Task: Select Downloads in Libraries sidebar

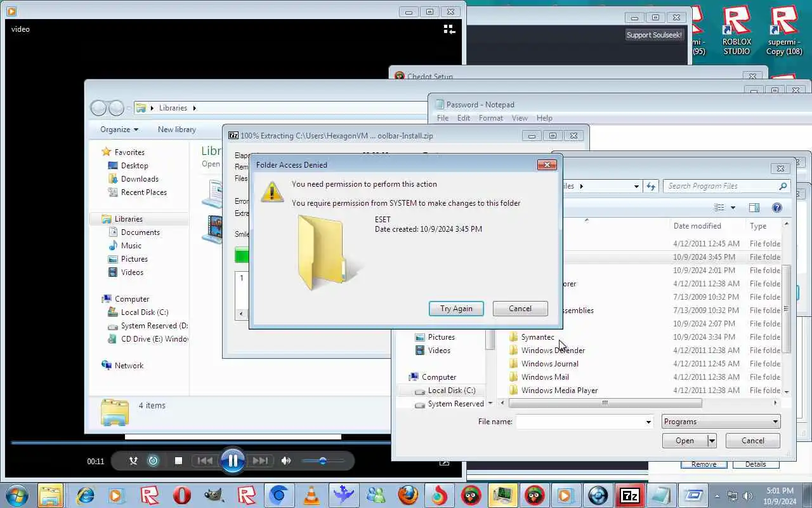Action: [x=140, y=179]
